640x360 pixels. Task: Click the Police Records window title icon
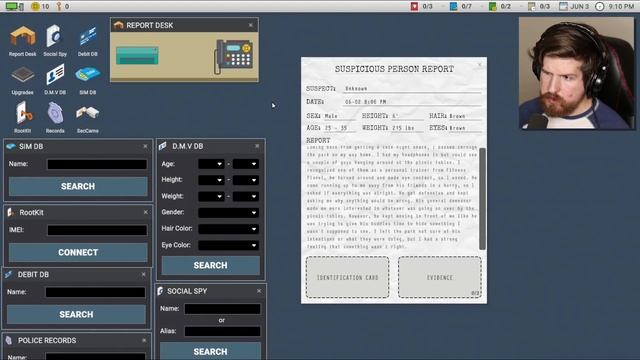9,340
